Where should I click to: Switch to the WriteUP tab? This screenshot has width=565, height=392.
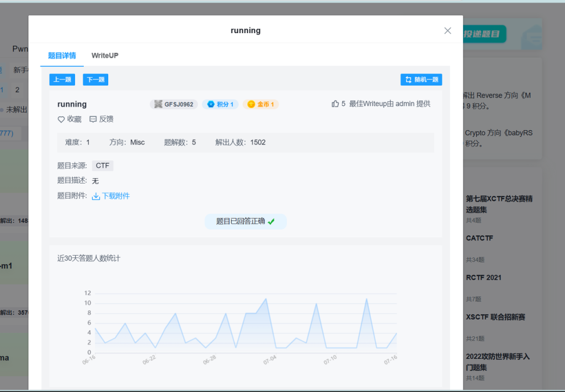click(x=105, y=56)
